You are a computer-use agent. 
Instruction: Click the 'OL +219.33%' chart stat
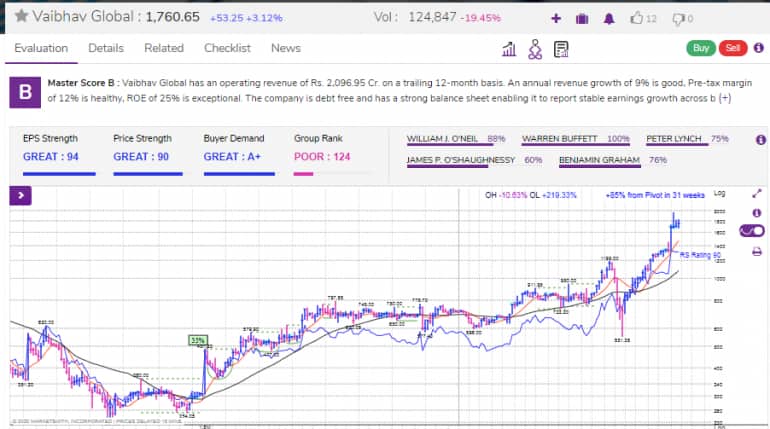pos(553,195)
